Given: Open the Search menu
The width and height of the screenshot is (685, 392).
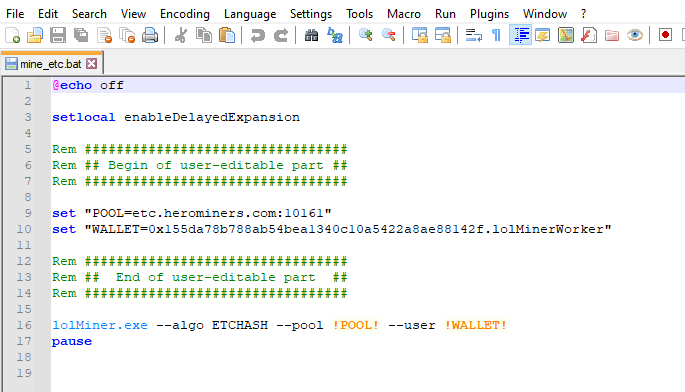Looking at the screenshot, I should pos(89,14).
